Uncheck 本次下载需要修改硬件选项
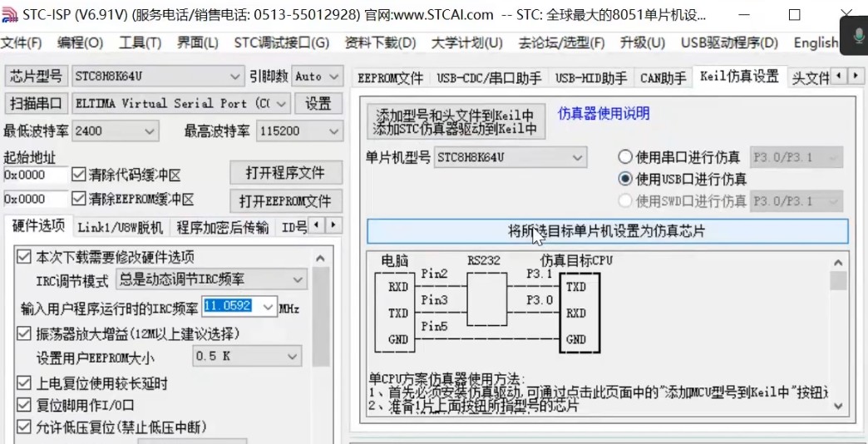 pos(24,256)
